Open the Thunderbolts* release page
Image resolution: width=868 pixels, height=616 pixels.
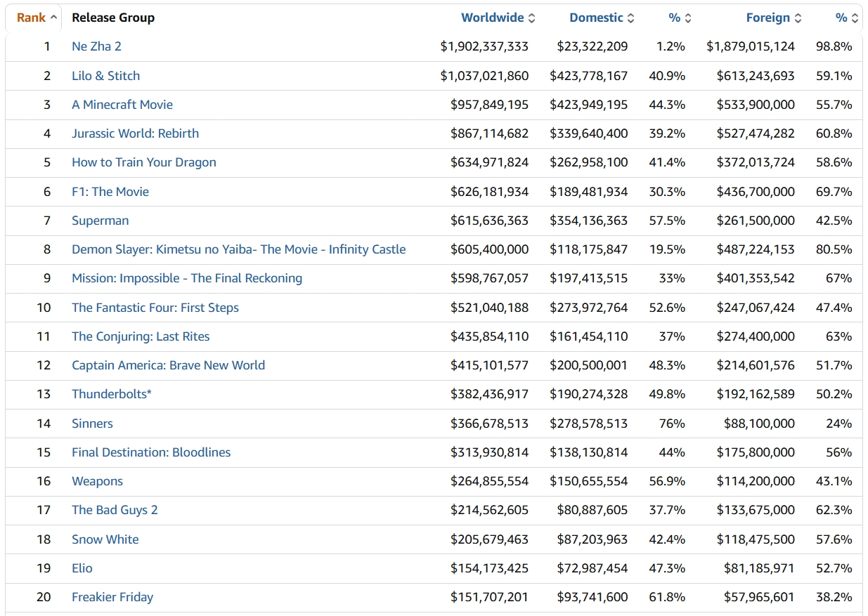click(111, 394)
